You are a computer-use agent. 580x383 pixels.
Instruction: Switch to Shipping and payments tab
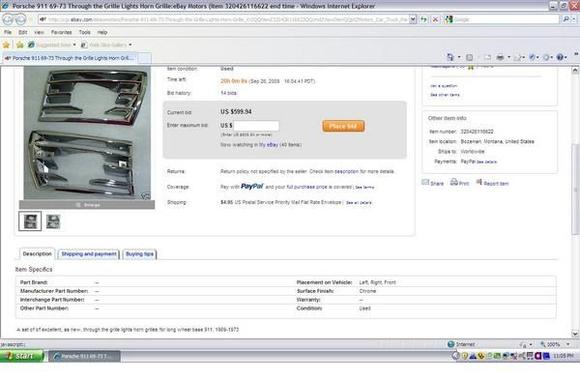point(89,254)
